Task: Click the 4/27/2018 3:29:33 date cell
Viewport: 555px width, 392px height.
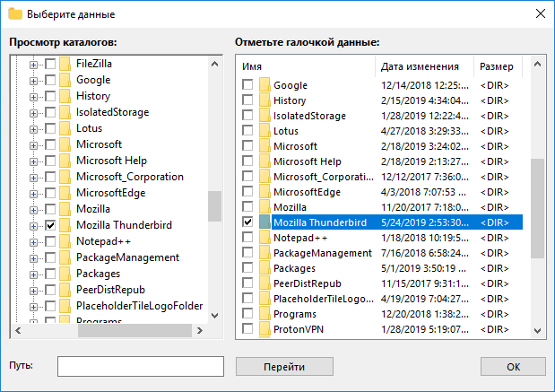Action: (x=424, y=131)
